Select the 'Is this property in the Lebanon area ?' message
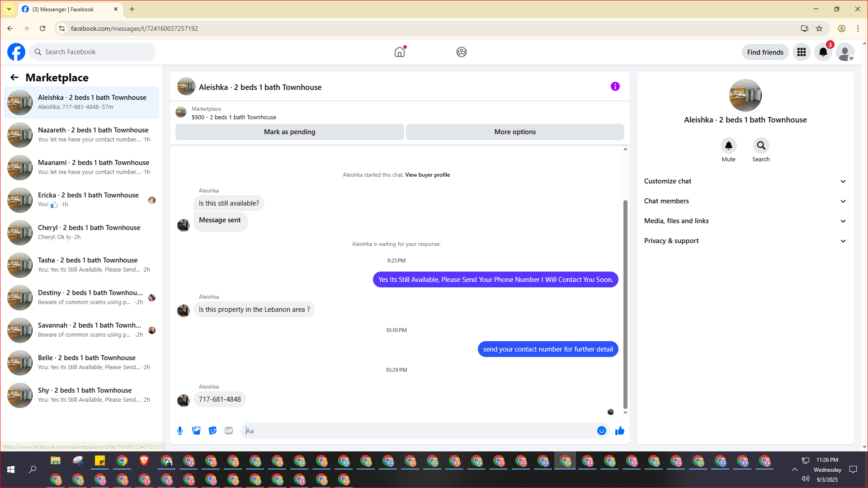 coord(254,310)
